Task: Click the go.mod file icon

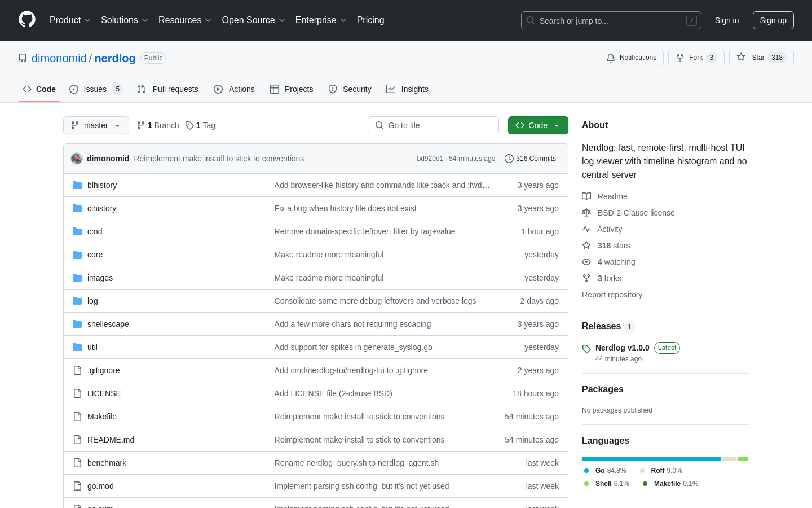Action: coord(77,486)
